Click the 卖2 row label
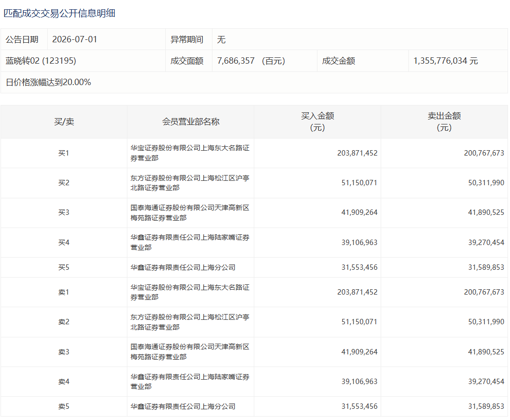The height and width of the screenshot is (420, 510). 64,322
